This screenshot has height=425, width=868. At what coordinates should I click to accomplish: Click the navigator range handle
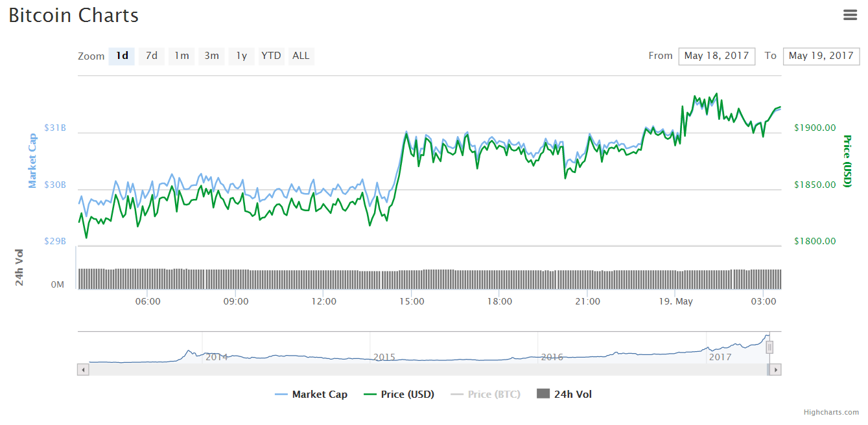[x=769, y=347]
